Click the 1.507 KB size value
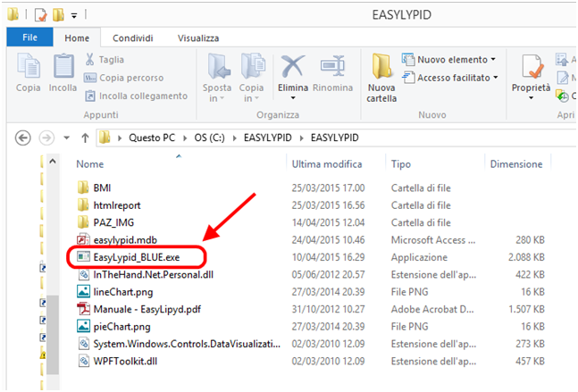The height and width of the screenshot is (392, 578). [x=526, y=309]
